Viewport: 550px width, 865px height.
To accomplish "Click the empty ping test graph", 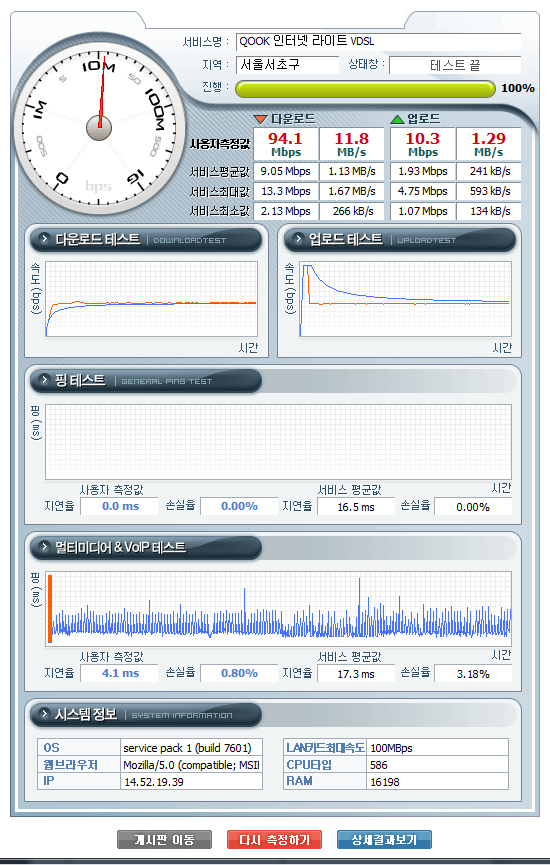I will point(278,442).
